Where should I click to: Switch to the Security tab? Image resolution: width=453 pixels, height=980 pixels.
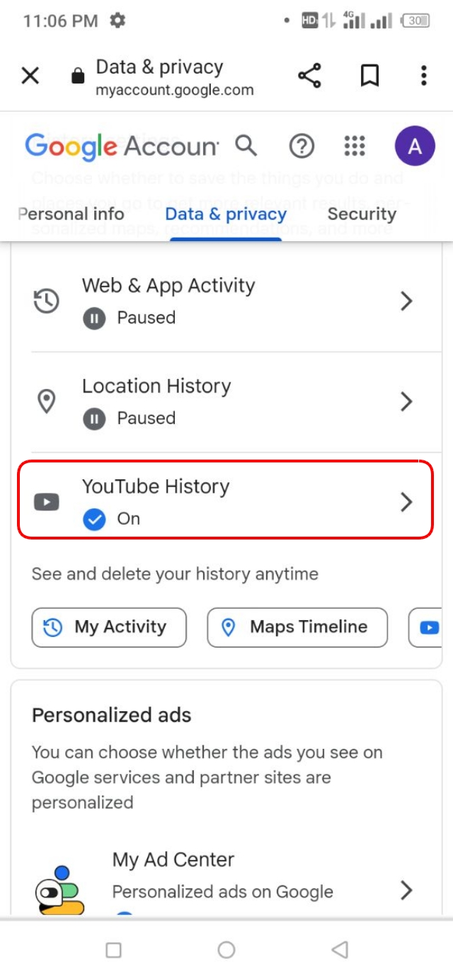point(362,214)
